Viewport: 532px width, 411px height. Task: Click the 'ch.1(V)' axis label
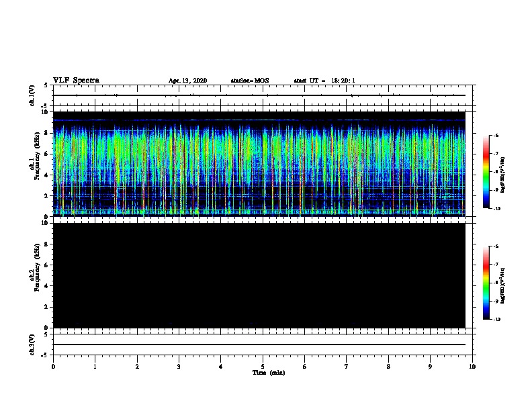coord(32,95)
